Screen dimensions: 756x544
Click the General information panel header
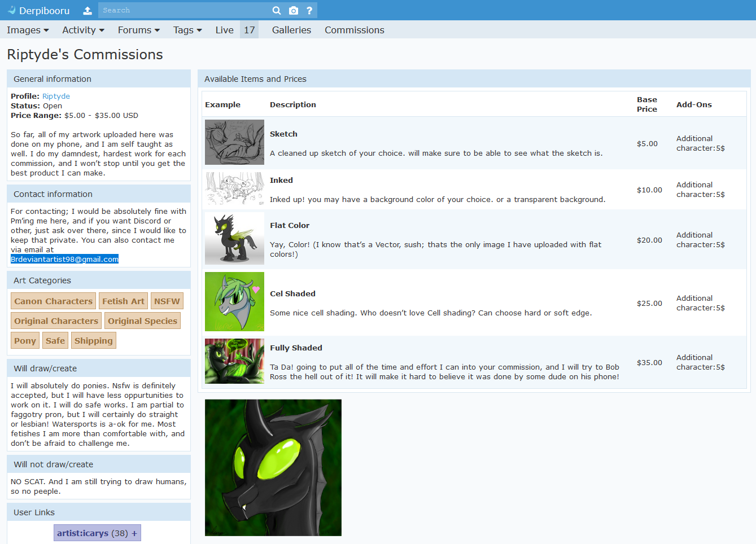click(x=99, y=79)
